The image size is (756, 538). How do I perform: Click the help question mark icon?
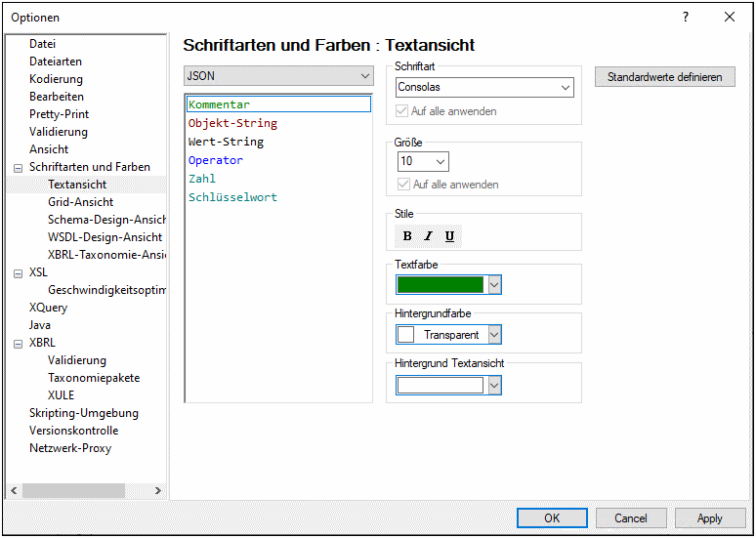[686, 17]
